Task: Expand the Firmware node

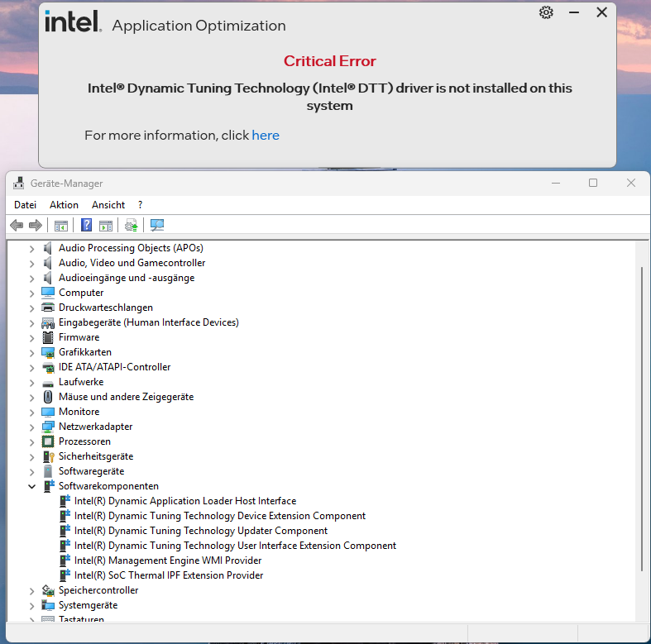Action: pyautogui.click(x=32, y=338)
